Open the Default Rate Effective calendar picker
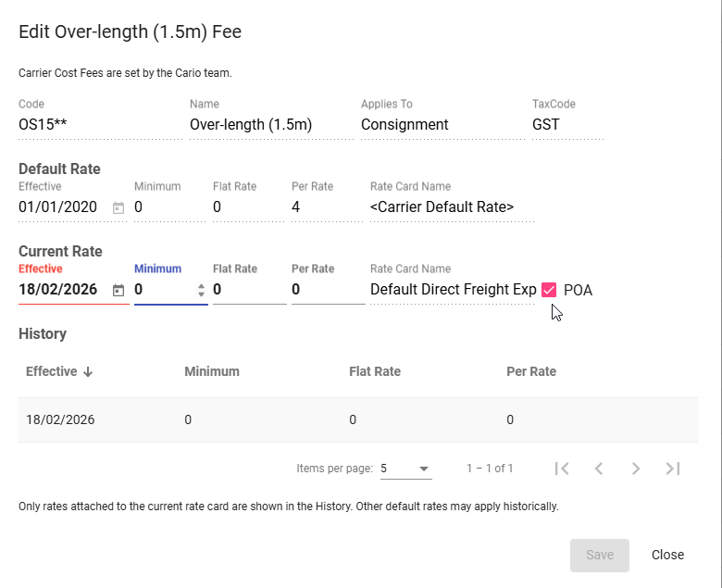Screen dimensions: 722x588 (x=118, y=207)
